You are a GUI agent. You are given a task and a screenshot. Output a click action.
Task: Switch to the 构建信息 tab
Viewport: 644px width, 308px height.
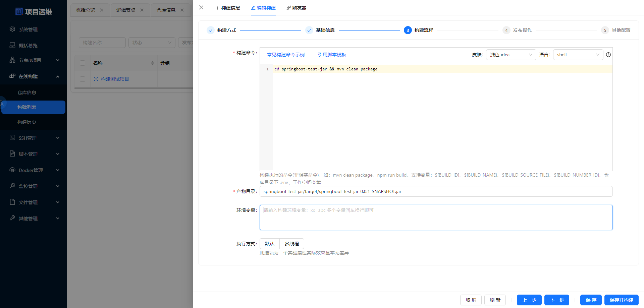pyautogui.click(x=228, y=8)
